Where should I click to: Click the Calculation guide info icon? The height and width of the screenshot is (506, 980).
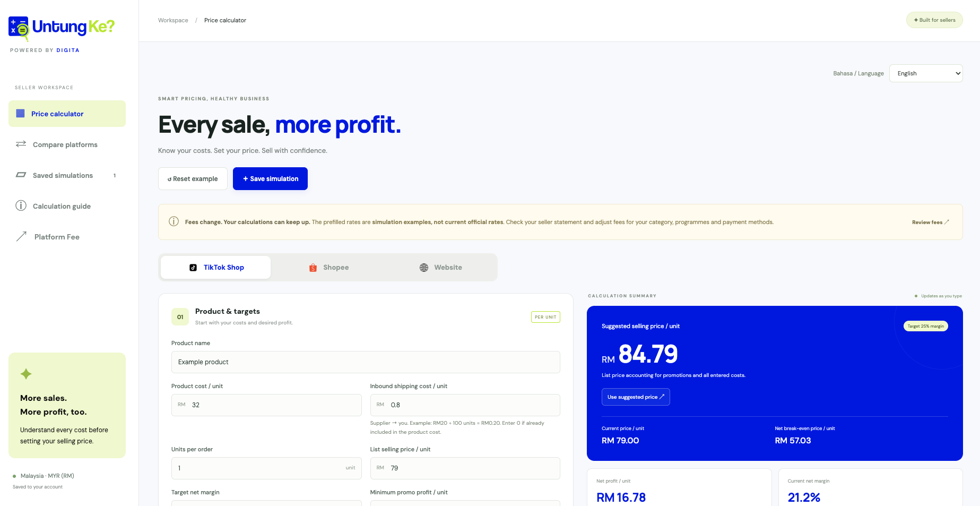tap(21, 205)
